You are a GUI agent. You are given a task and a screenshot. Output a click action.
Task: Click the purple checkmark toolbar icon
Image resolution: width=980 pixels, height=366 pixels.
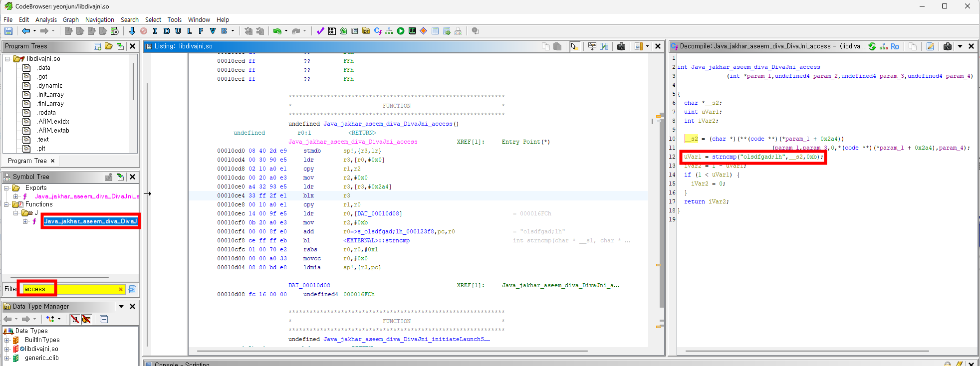(320, 31)
